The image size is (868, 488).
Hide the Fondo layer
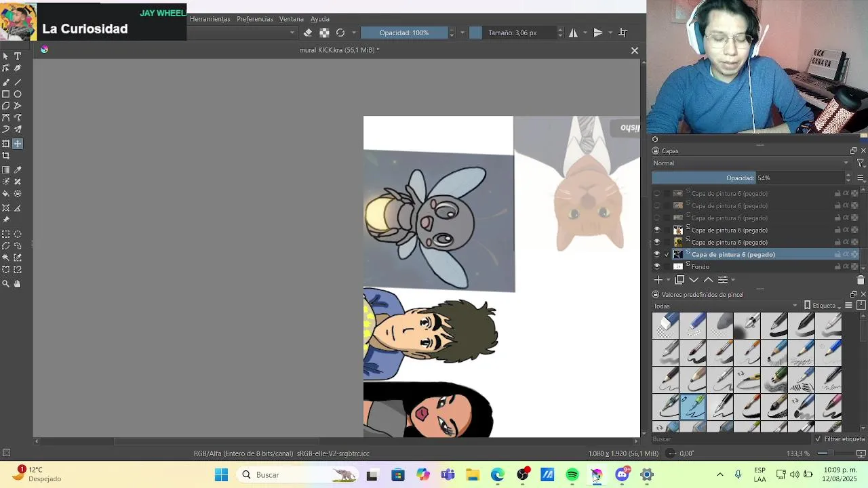tap(656, 266)
